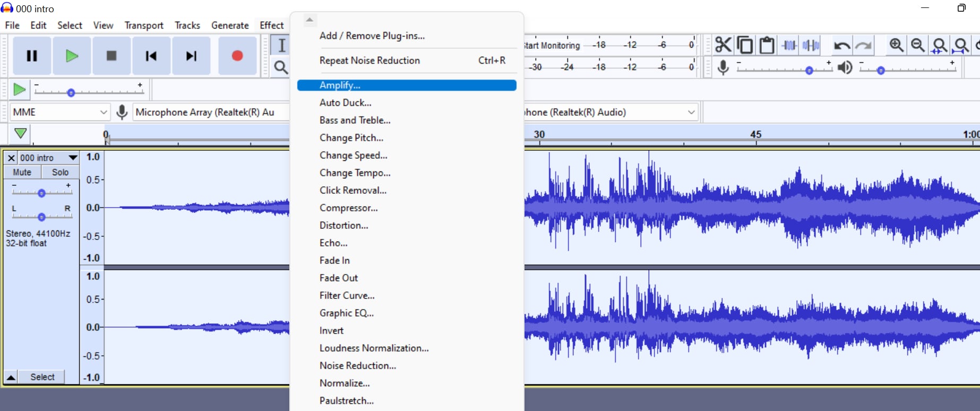Choose the Fade Out effect
Viewport: 980px width, 411px height.
[x=407, y=278]
